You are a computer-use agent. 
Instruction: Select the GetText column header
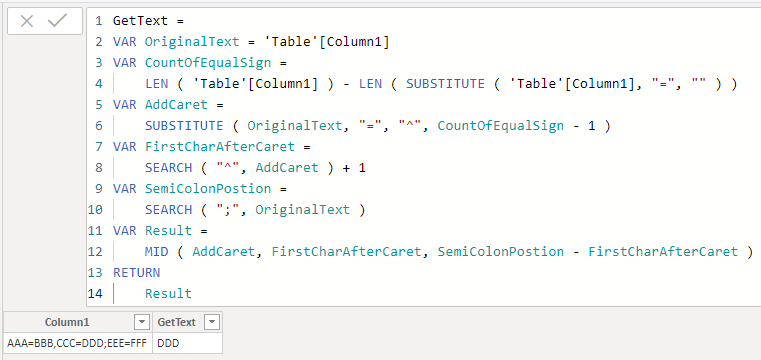pos(177,322)
